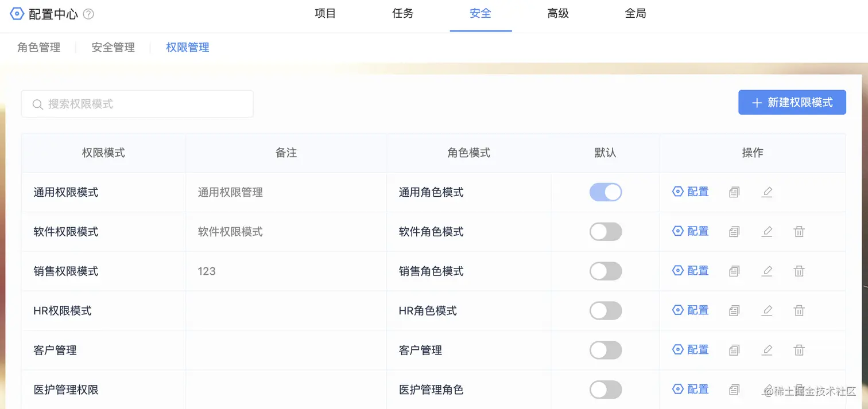Click the help icon beside 配置中心

pyautogui.click(x=88, y=14)
